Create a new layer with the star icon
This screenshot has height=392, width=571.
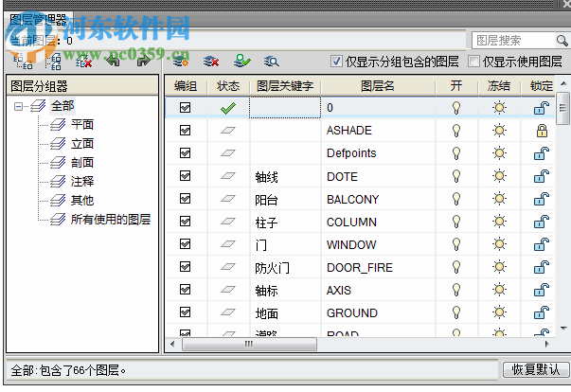tap(181, 62)
